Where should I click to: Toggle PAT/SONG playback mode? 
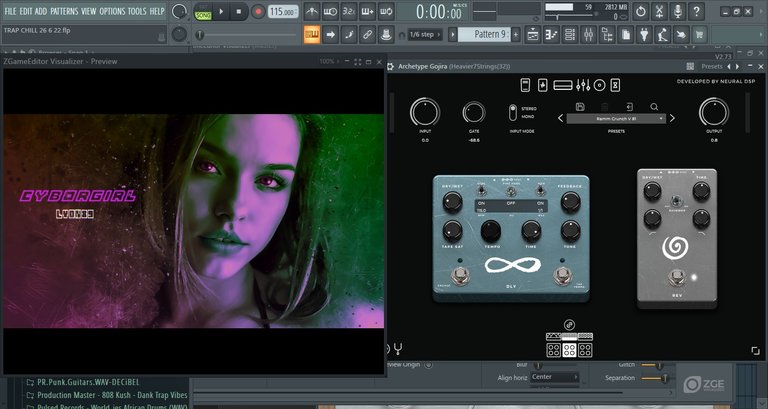coord(203,12)
